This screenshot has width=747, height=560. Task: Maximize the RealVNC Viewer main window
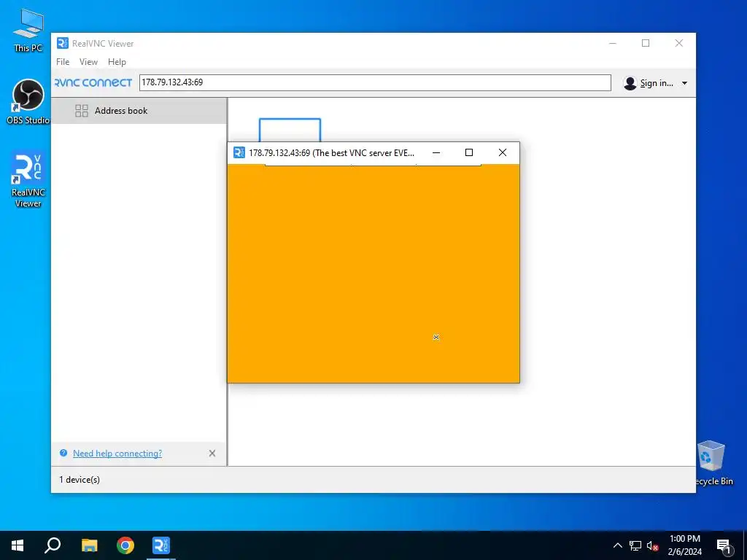coord(646,43)
